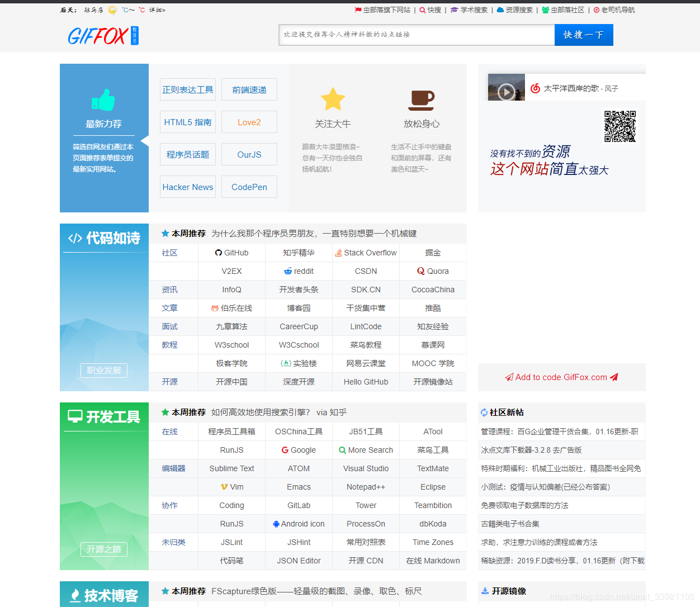Click the GIFFOX logo
Image resolution: width=700 pixels, height=607 pixels.
103,36
